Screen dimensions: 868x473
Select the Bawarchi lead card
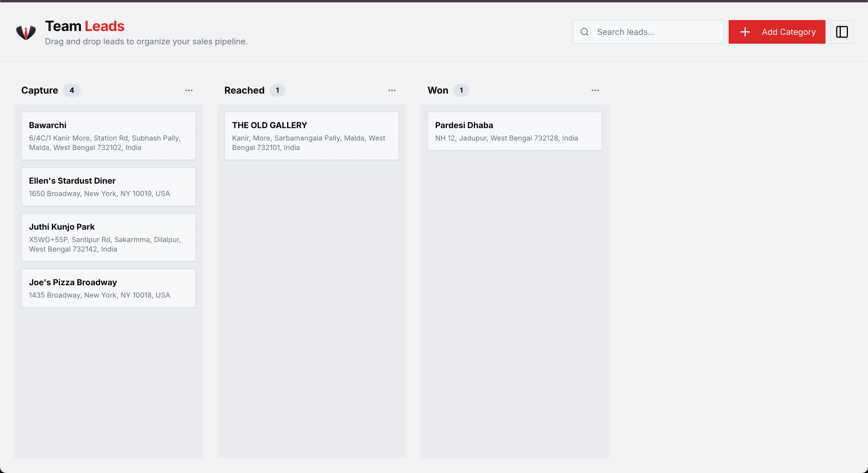(x=109, y=136)
